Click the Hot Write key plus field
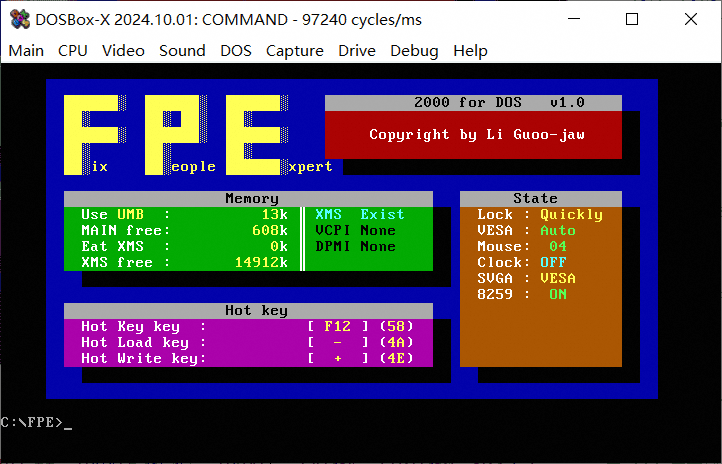722x464 pixels. coord(338,359)
